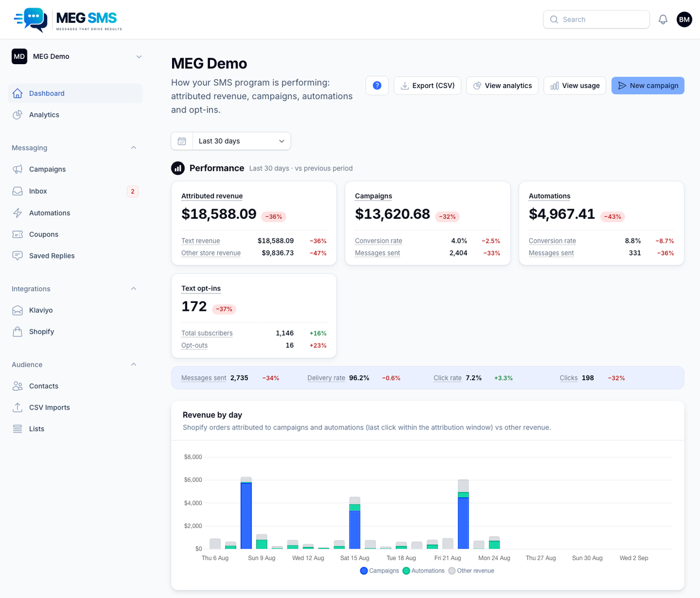The width and height of the screenshot is (700, 598).
Task: Click the $4,967.41 automations value
Action: (x=562, y=214)
